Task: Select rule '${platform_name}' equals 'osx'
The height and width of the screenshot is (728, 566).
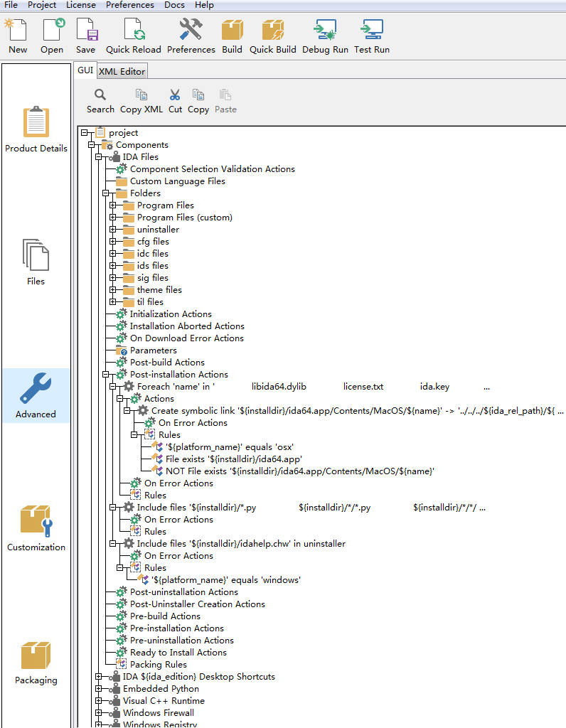Action: point(230,446)
